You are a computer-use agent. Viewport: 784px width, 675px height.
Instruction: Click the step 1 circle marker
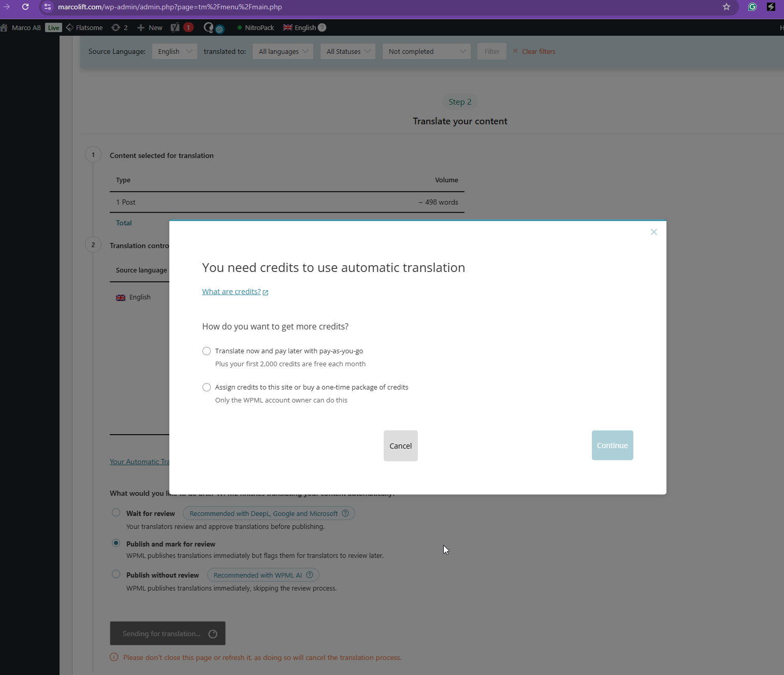point(93,154)
